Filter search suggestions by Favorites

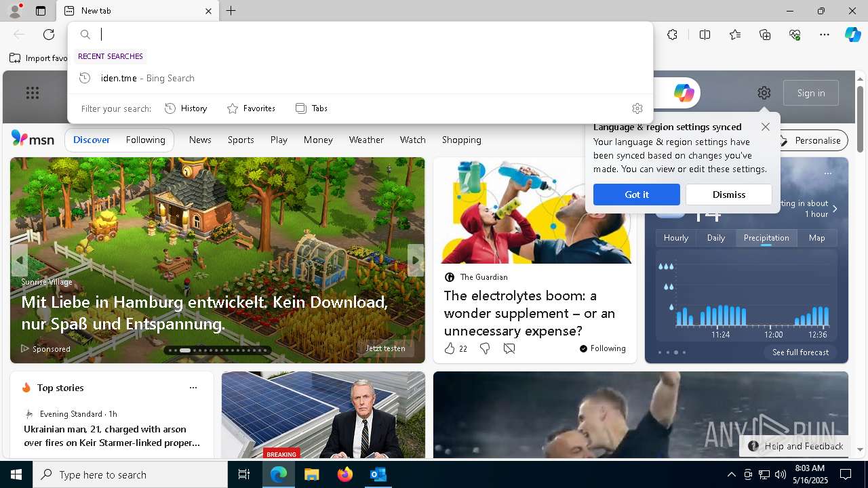(x=251, y=108)
